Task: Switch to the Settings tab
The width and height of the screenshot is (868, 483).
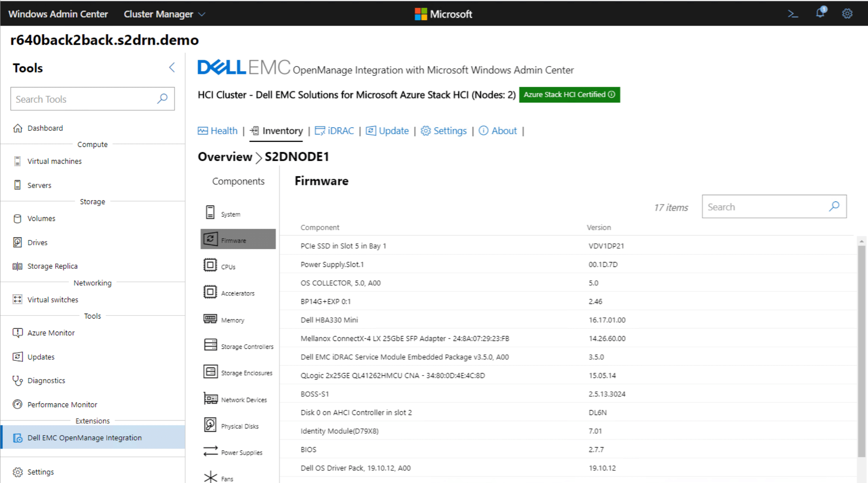Action: point(444,131)
